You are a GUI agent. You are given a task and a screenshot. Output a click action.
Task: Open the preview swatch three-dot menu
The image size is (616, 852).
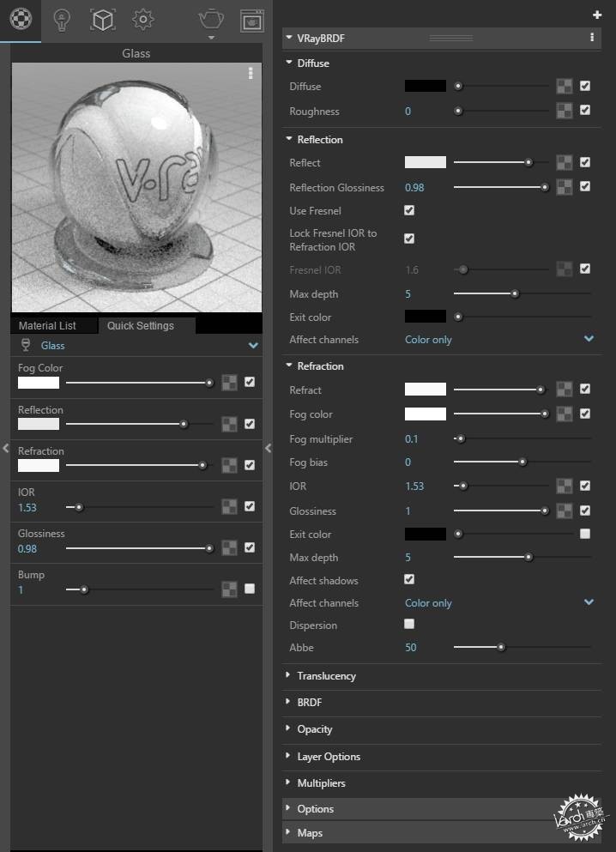tap(251, 73)
